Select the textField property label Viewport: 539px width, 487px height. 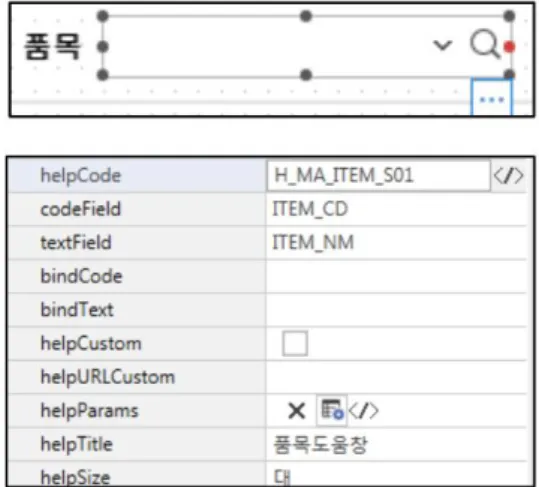click(x=76, y=242)
